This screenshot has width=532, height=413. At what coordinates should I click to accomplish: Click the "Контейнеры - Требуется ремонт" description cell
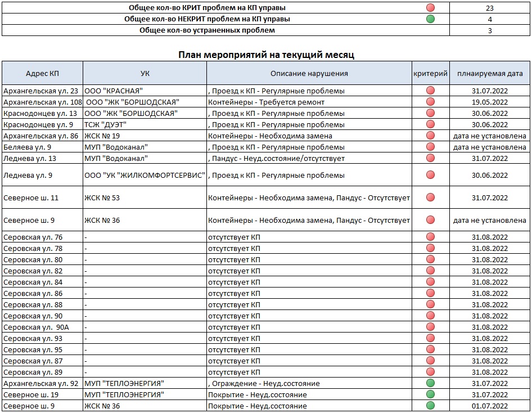[x=266, y=102]
